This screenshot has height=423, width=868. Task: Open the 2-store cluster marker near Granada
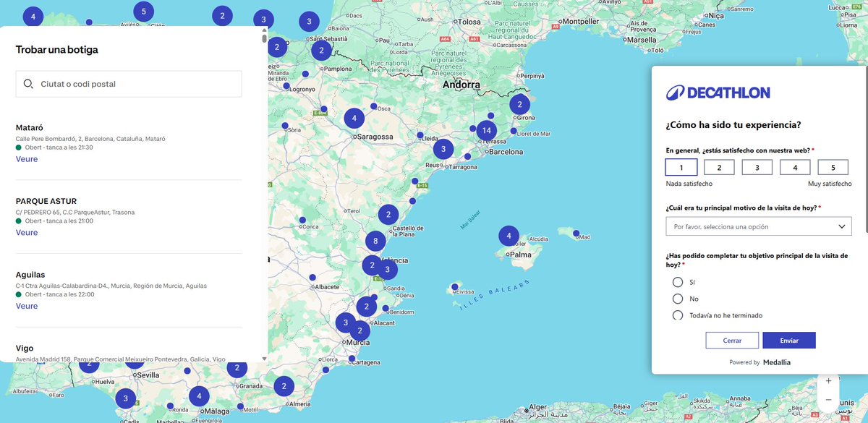pyautogui.click(x=237, y=368)
